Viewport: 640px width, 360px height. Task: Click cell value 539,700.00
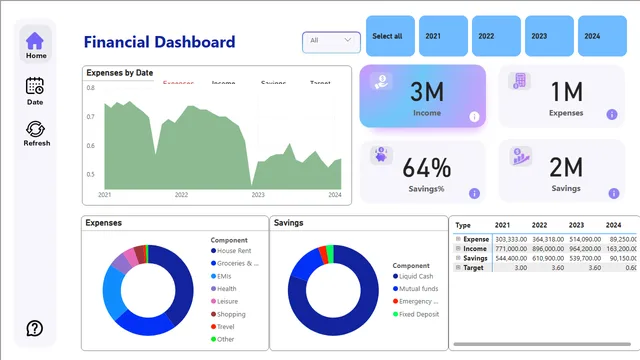pyautogui.click(x=585, y=258)
